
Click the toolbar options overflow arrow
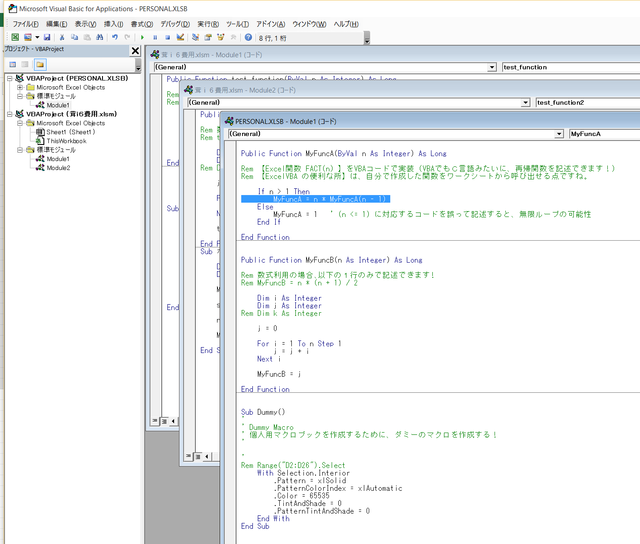367,38
